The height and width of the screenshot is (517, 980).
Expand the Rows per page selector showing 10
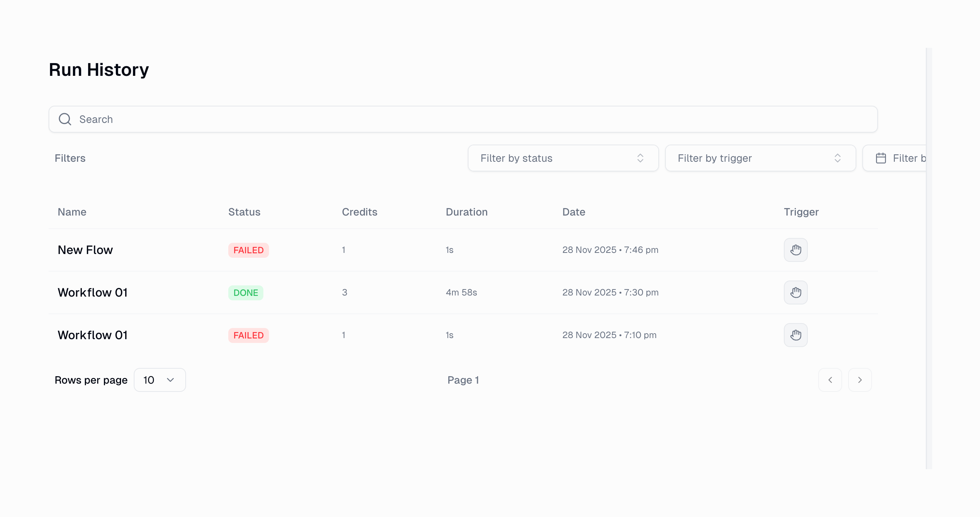pyautogui.click(x=160, y=380)
